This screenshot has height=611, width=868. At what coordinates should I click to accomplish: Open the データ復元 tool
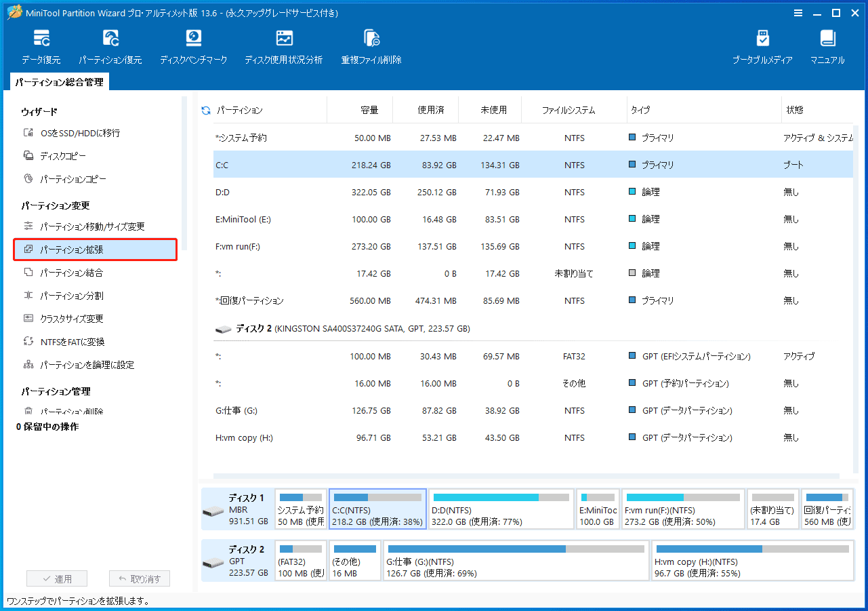pyautogui.click(x=41, y=47)
